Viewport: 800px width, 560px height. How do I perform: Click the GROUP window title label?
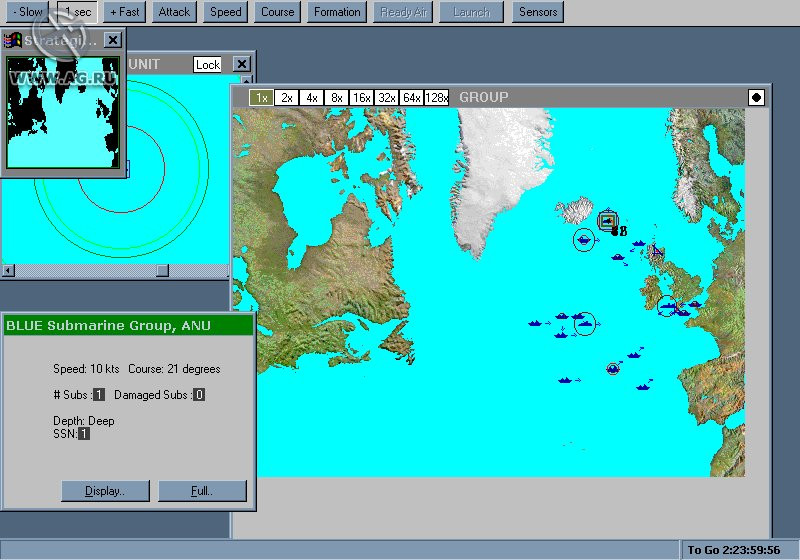point(484,97)
